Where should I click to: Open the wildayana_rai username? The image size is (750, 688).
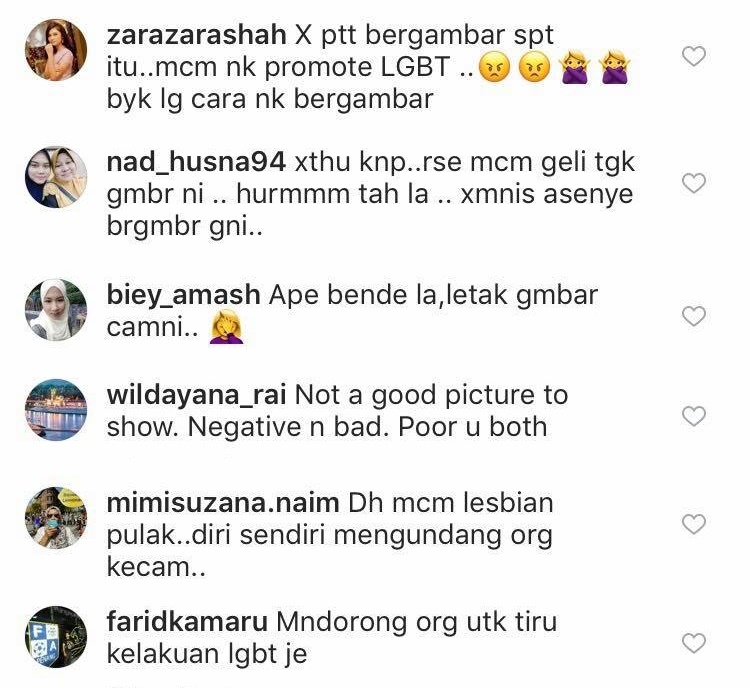(197, 396)
